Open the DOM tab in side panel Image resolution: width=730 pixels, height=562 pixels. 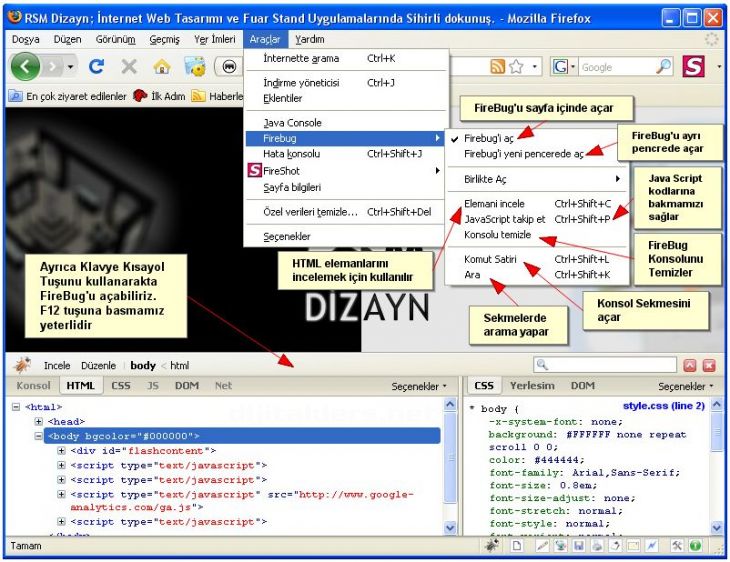(582, 386)
